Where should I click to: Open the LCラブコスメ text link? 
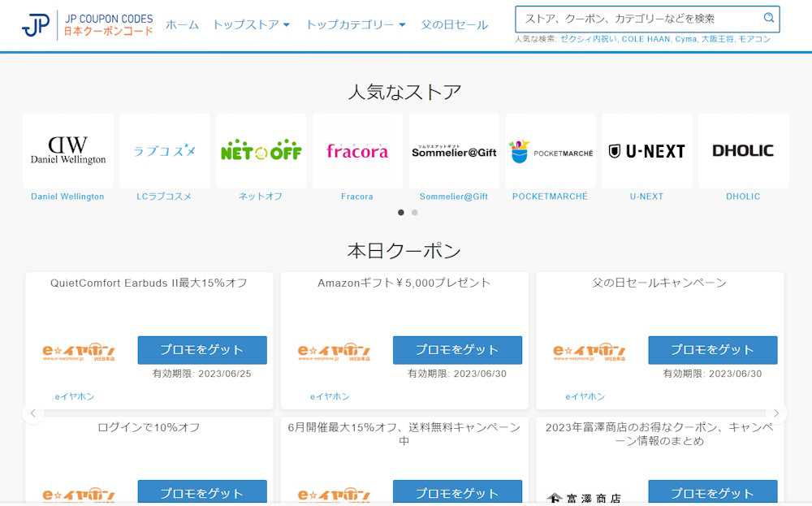click(x=164, y=197)
